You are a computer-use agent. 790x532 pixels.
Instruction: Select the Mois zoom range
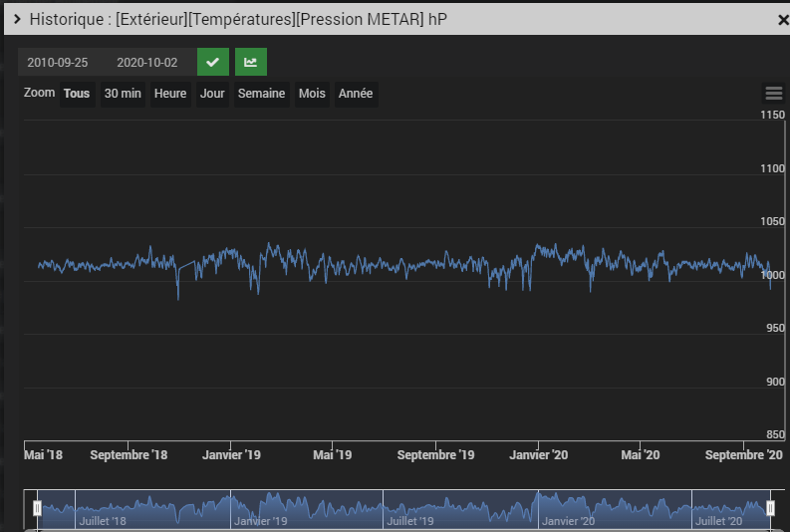(x=312, y=94)
